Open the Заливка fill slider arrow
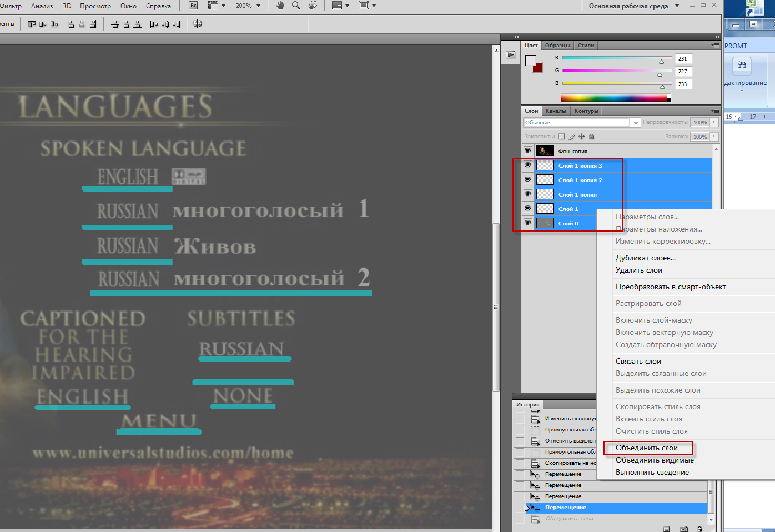Image resolution: width=775 pixels, height=532 pixels. 714,137
